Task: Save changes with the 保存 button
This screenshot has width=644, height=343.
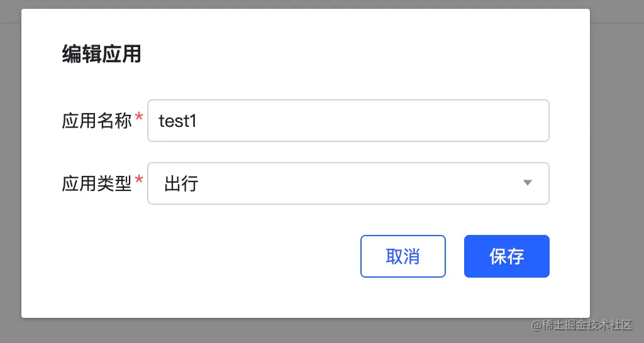Action: (506, 256)
